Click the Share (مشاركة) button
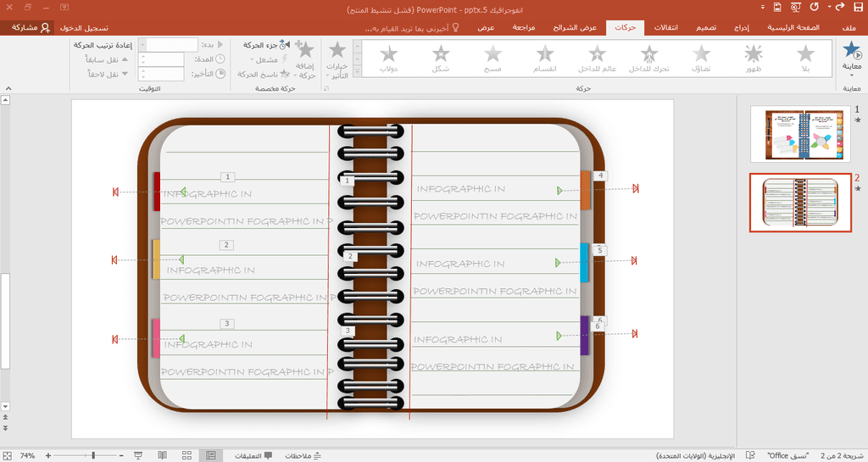The image size is (868, 462). click(x=31, y=28)
